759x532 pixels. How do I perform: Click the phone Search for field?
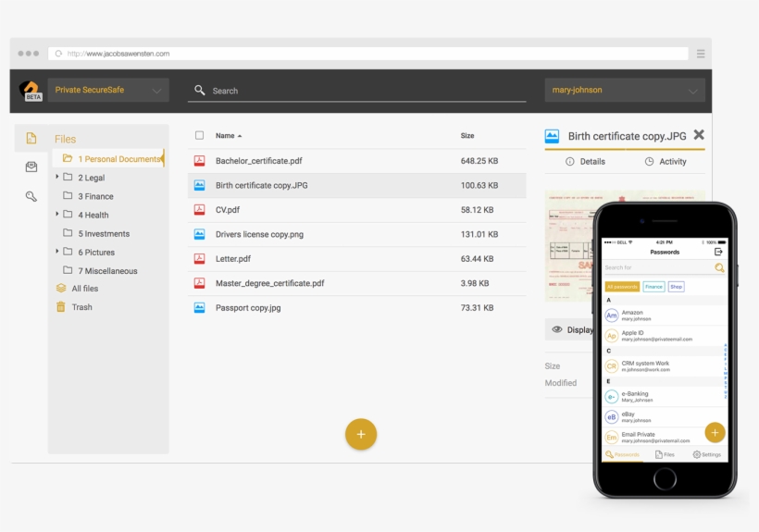coord(658,267)
